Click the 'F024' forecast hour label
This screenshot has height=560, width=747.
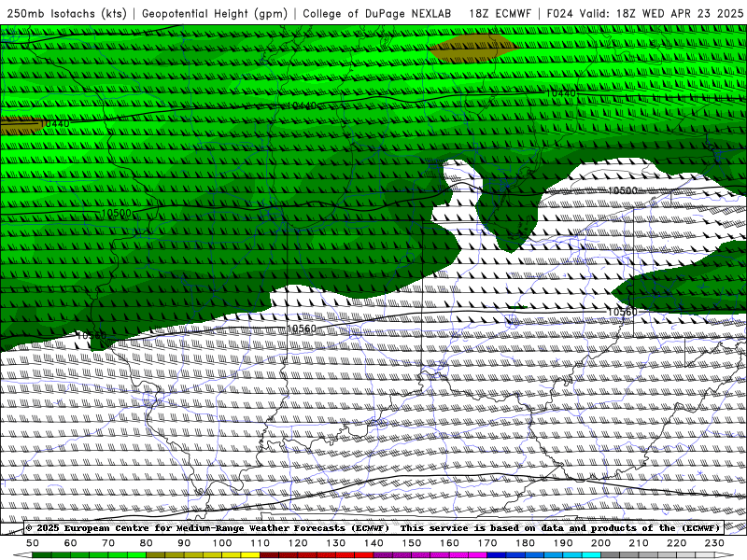(x=559, y=13)
